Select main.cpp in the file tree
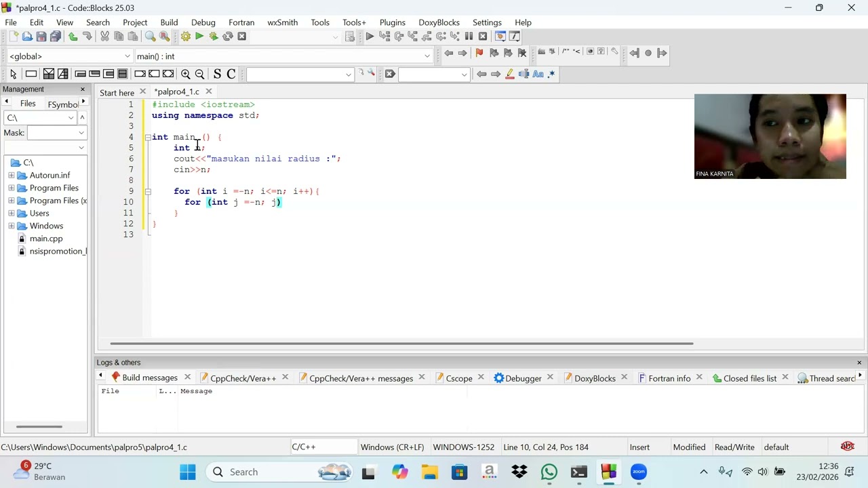The height and width of the screenshot is (488, 868). [46, 239]
